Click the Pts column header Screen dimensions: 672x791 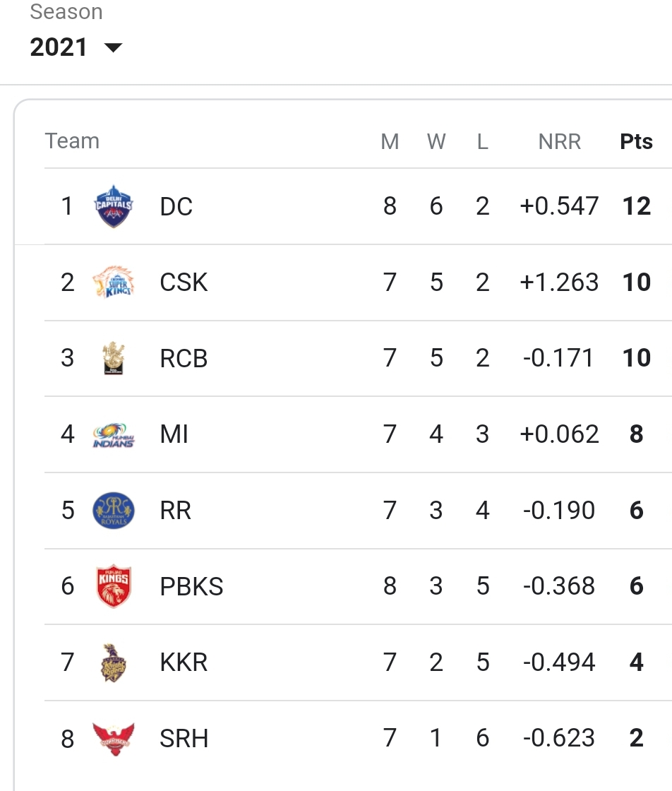click(636, 142)
